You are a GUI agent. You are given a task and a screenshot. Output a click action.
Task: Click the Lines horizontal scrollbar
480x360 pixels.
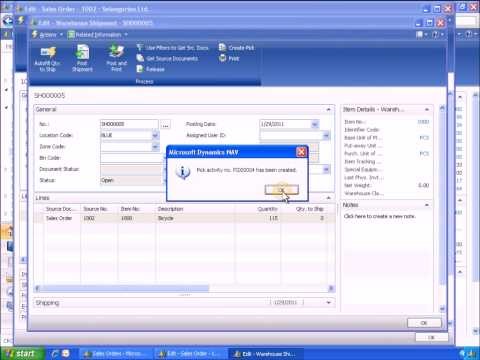pyautogui.click(x=184, y=288)
